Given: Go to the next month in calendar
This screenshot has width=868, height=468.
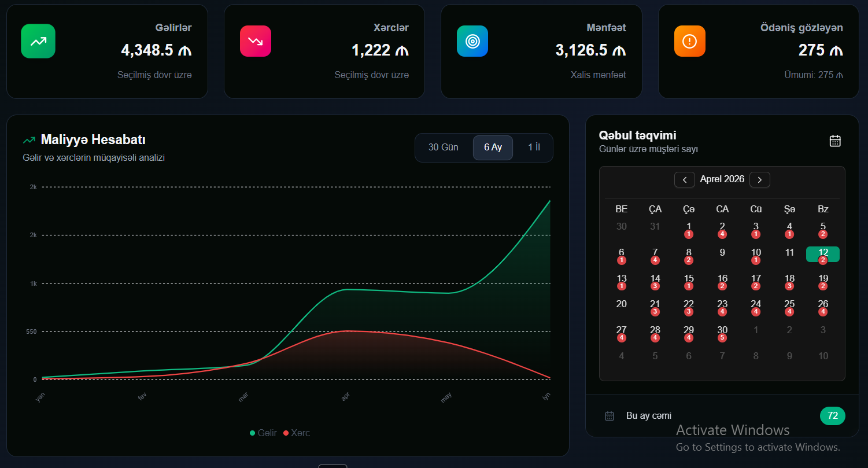Looking at the screenshot, I should 760,180.
